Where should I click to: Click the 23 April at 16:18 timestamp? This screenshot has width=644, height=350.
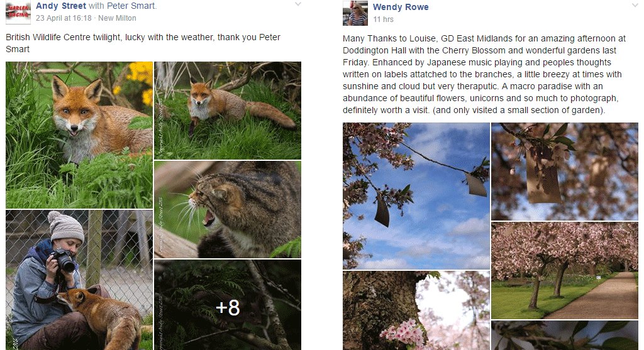[x=64, y=18]
